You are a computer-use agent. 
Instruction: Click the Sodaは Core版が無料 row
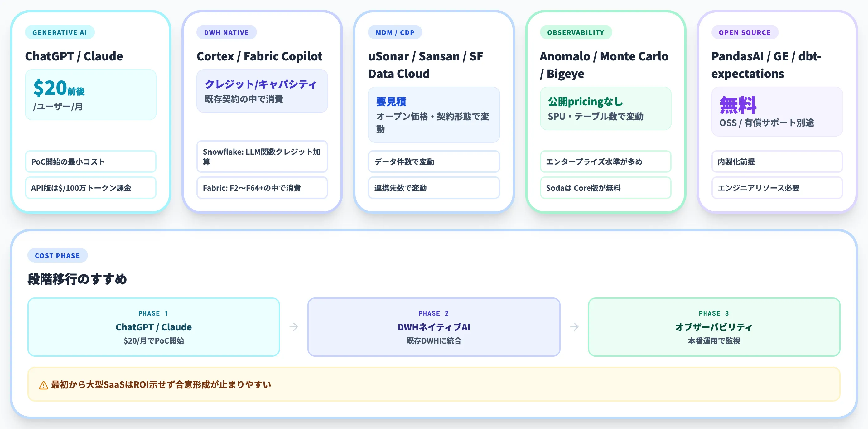click(605, 188)
